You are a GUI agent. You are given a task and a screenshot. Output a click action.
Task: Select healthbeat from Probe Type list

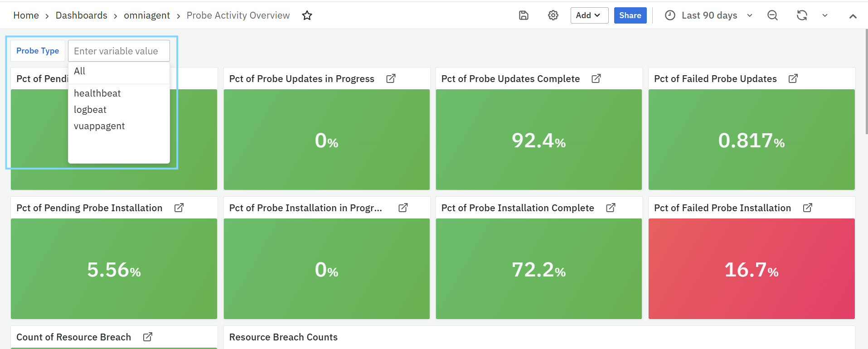tap(97, 93)
